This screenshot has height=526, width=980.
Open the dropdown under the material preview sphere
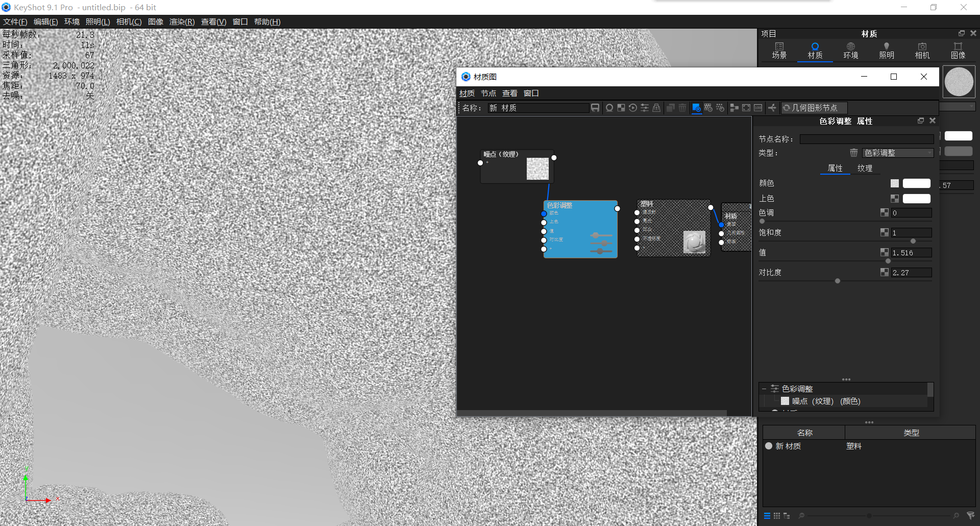(x=959, y=106)
